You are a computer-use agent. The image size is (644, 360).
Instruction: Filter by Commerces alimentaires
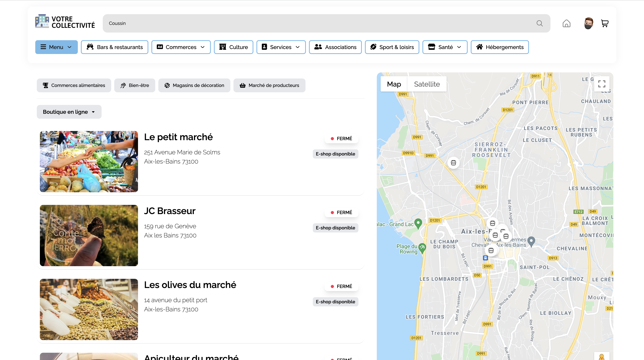coord(74,85)
